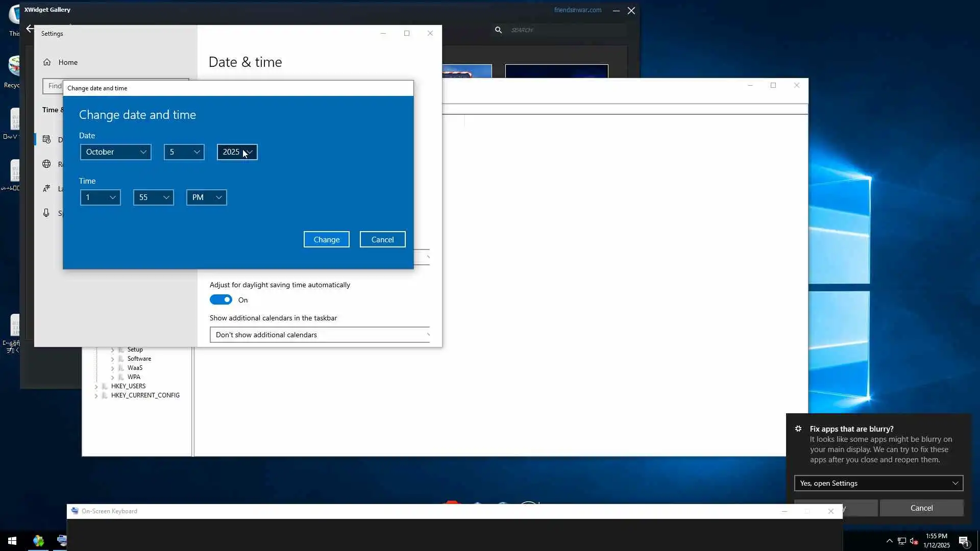
Task: Cancel the blurry apps notification
Action: pyautogui.click(x=921, y=508)
